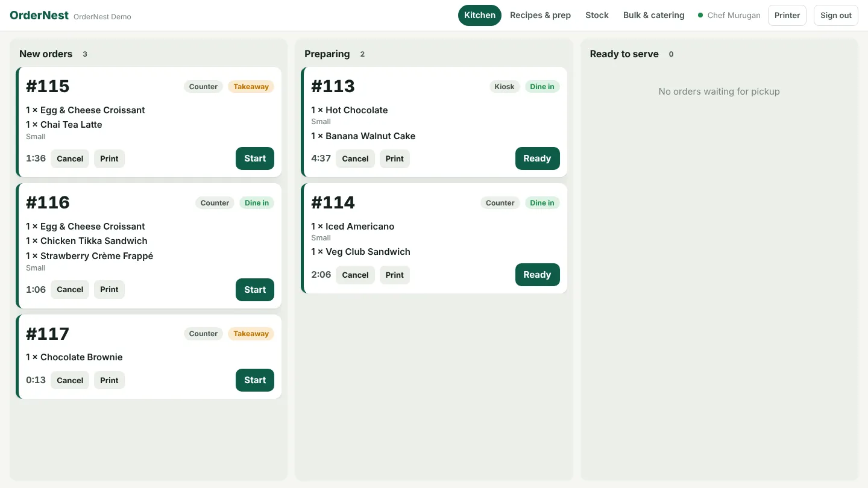Click the Chef Murugan user name

[x=734, y=15]
